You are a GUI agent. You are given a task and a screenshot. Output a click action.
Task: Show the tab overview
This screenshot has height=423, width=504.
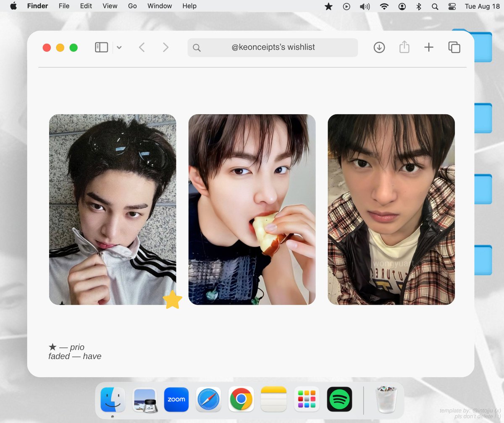pos(454,47)
